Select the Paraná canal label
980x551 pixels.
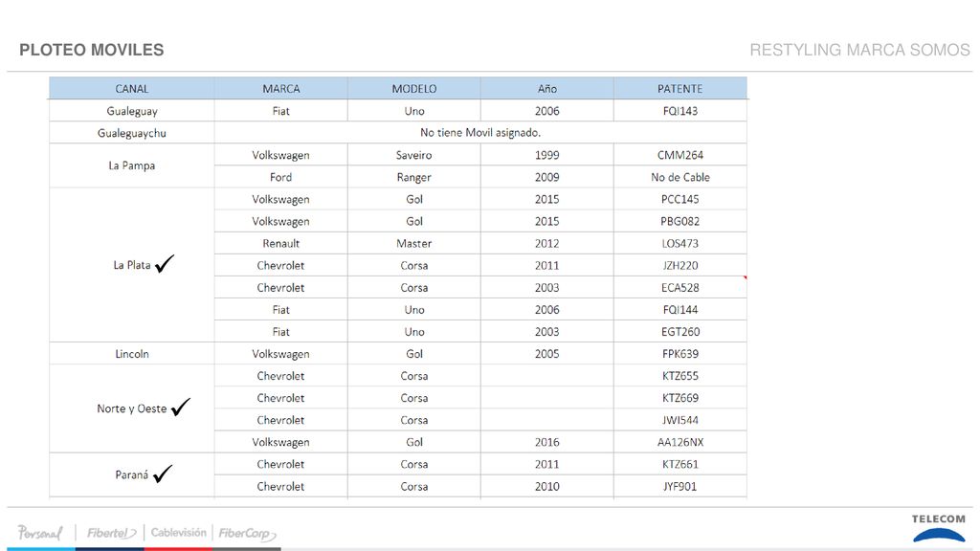coord(132,474)
